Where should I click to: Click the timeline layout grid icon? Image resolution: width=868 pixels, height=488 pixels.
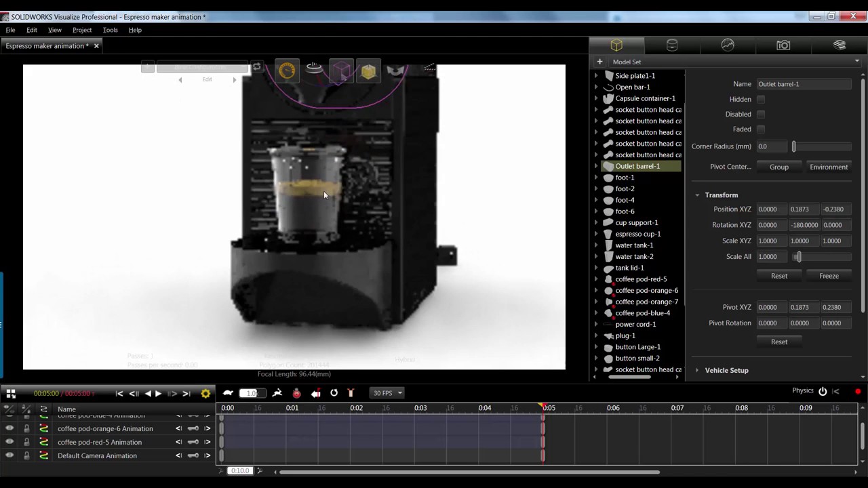pos(11,393)
